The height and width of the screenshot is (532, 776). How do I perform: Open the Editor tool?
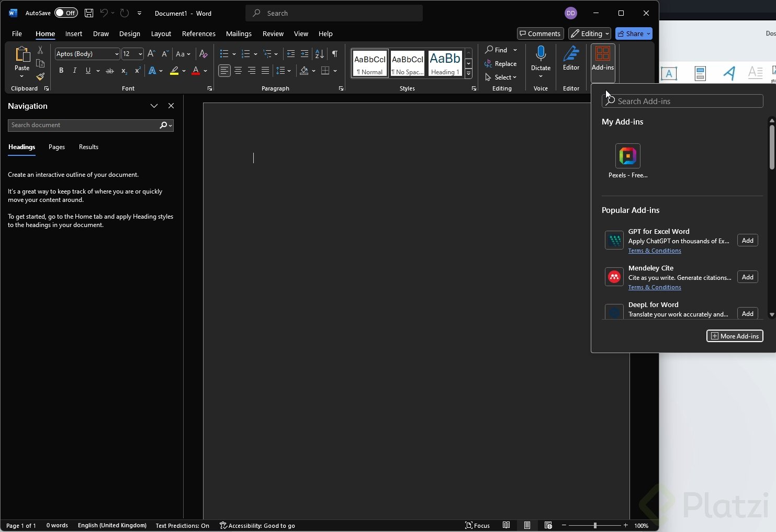click(571, 58)
